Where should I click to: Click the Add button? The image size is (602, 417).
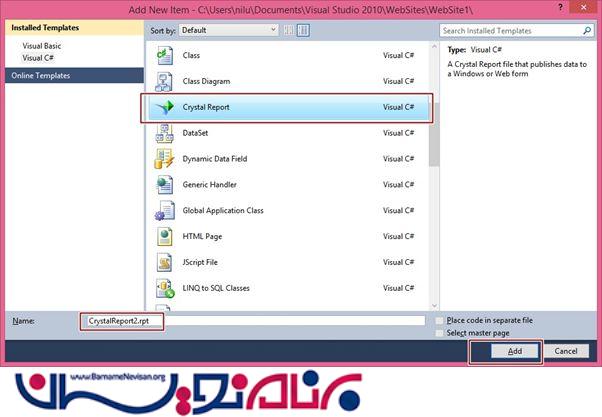[514, 351]
